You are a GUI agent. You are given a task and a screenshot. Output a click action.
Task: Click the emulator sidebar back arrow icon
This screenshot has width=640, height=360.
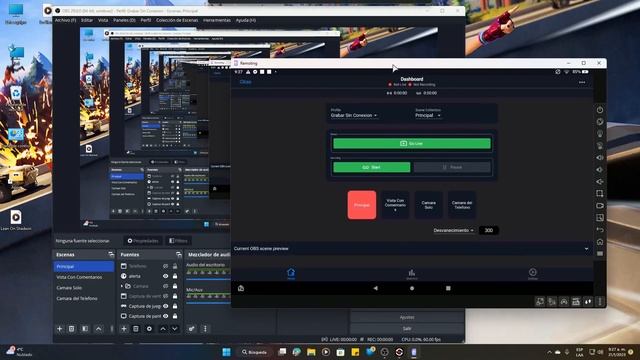click(x=600, y=230)
